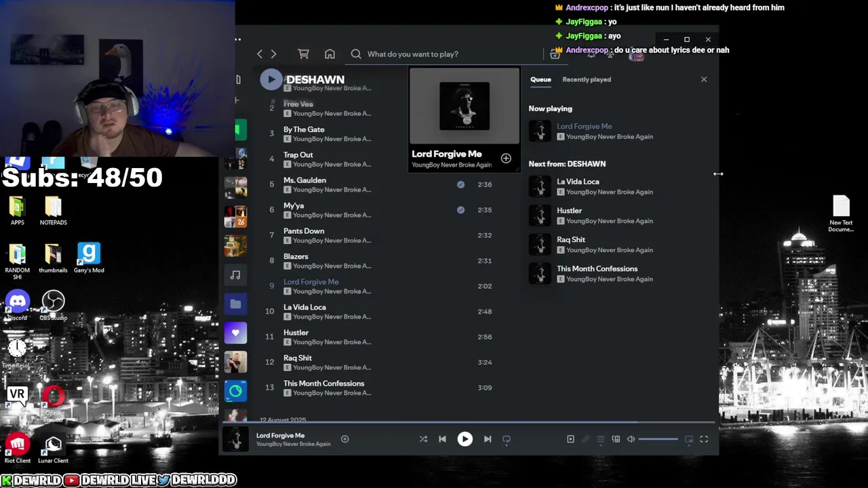
Task: Open the New Text Document desktop file
Action: (x=841, y=213)
